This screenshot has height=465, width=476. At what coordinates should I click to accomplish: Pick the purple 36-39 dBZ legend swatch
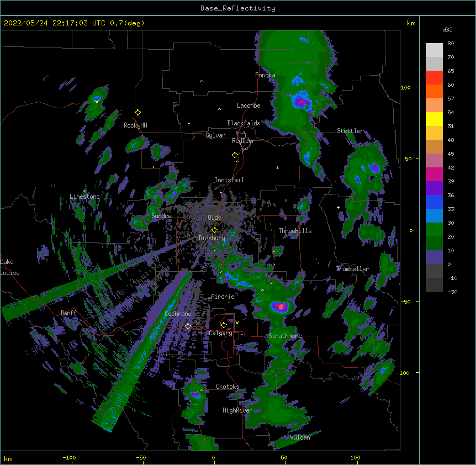[x=434, y=188]
